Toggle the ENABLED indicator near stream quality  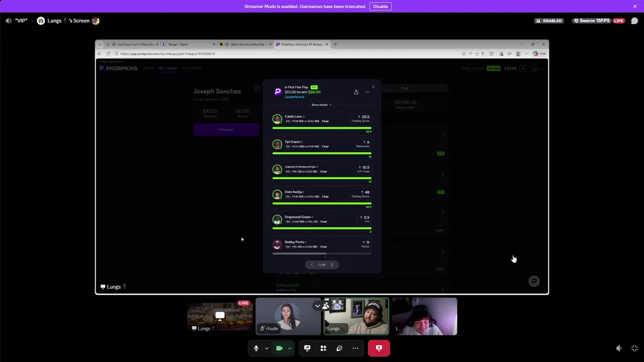(549, 21)
